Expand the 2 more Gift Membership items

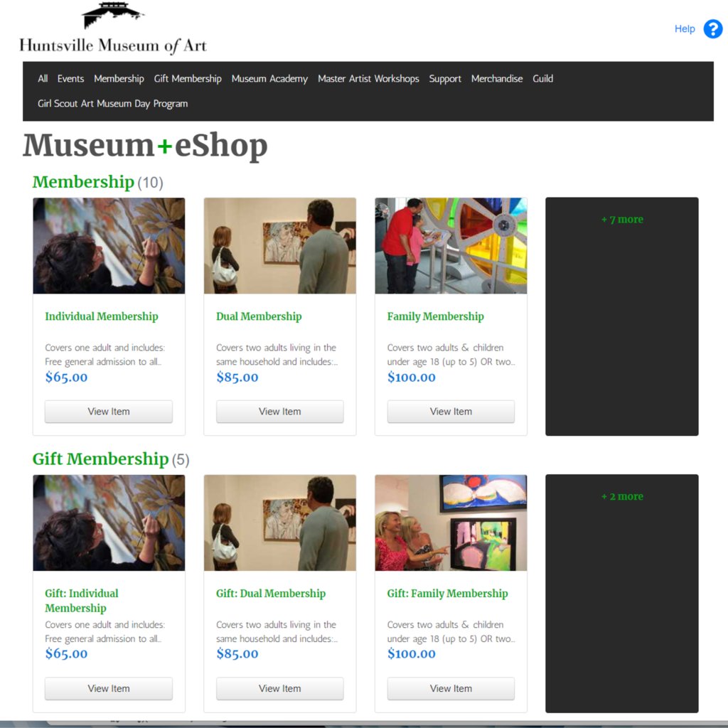(x=621, y=496)
